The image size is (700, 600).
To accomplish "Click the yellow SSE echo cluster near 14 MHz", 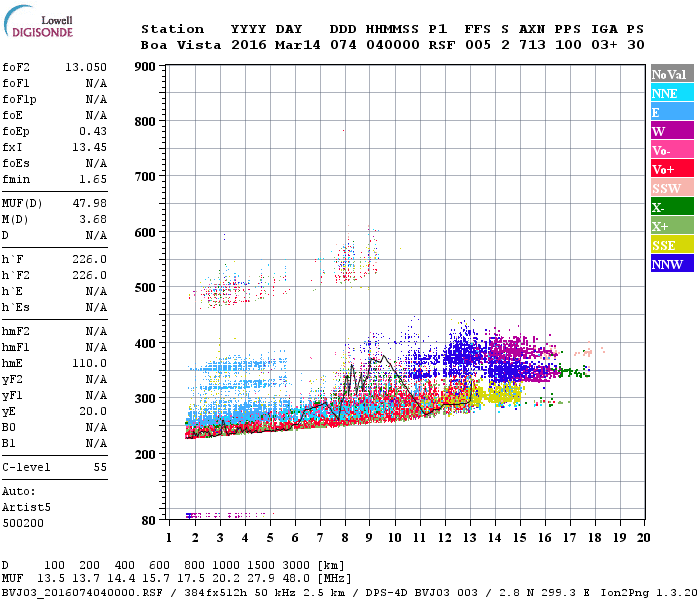I will 499,394.
